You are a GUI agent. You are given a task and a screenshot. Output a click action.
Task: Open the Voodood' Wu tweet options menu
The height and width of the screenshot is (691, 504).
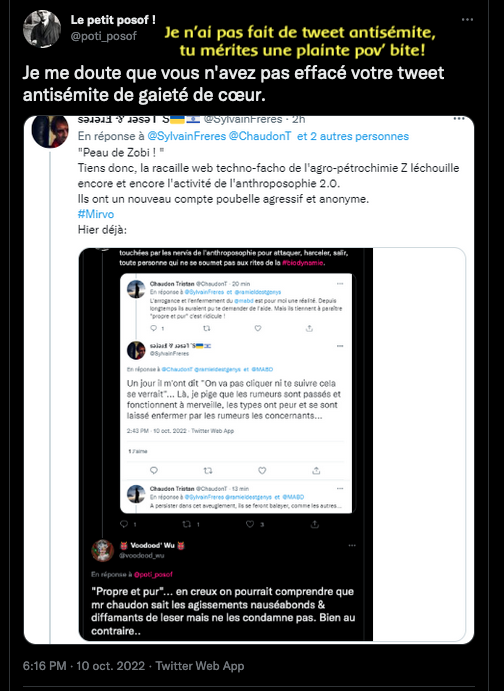352,546
